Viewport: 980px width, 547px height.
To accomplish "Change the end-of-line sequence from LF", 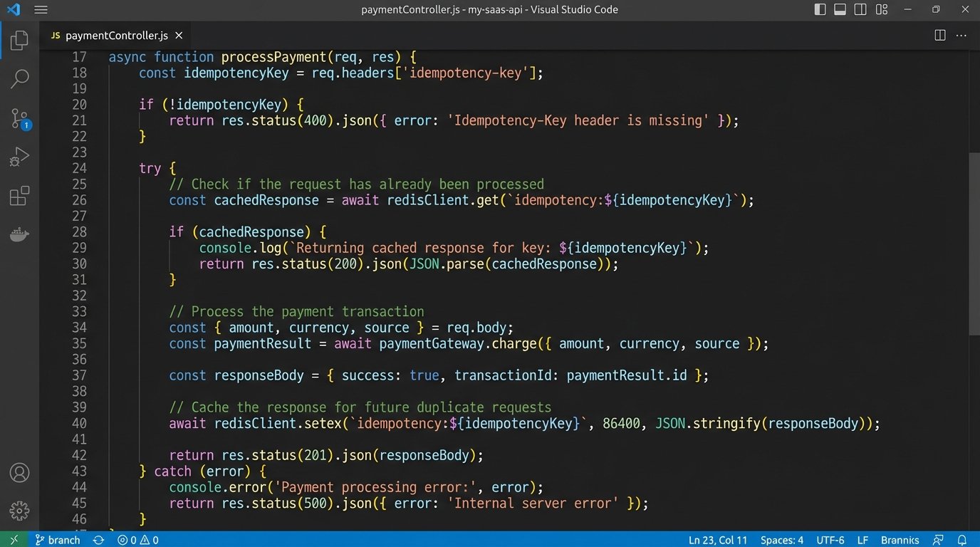I will click(x=862, y=540).
